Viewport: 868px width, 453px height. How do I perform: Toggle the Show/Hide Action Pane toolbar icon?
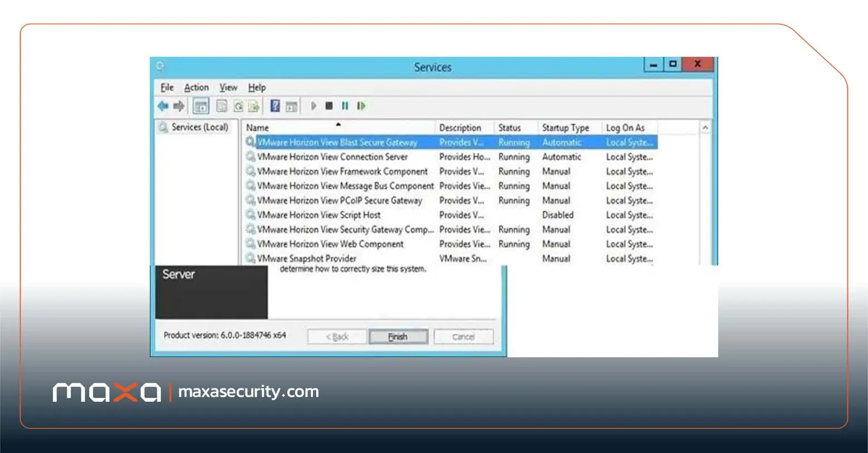click(292, 106)
